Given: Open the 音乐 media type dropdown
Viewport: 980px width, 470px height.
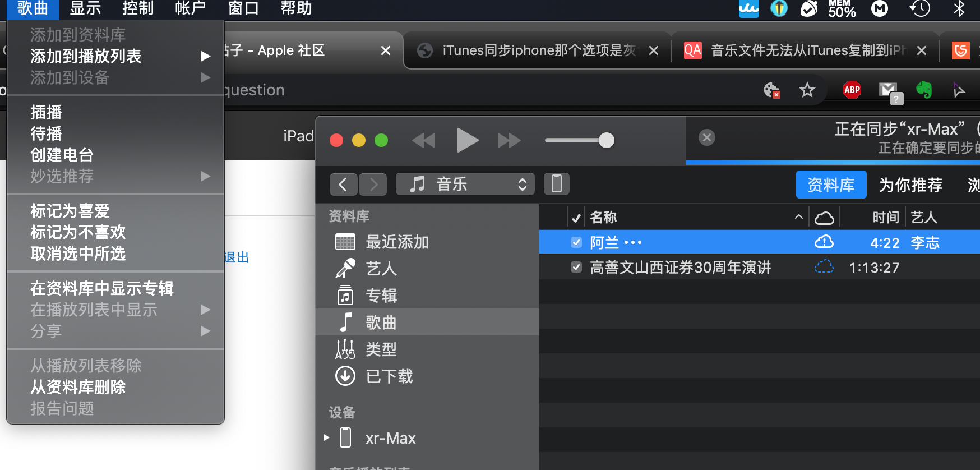Looking at the screenshot, I should [465, 184].
